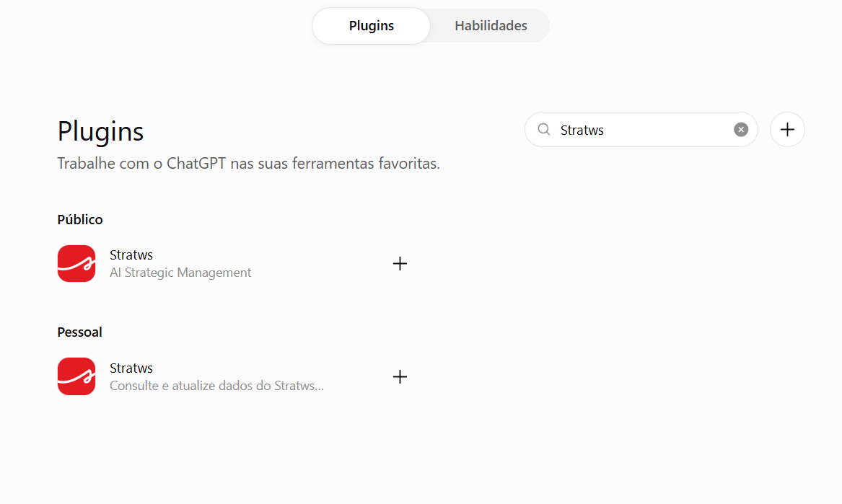Open Stratws titled AI Strategic Management
Viewport: 842px width, 504px height.
131,255
